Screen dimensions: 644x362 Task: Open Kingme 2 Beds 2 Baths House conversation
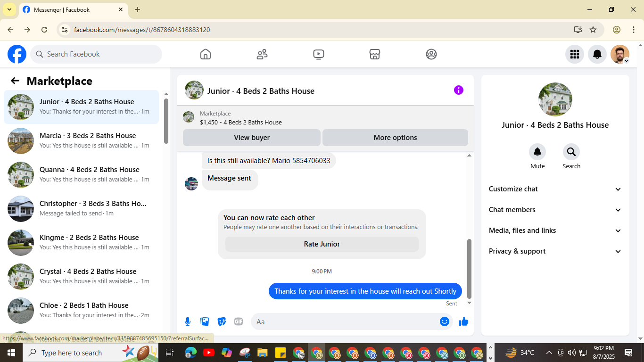[82, 243]
